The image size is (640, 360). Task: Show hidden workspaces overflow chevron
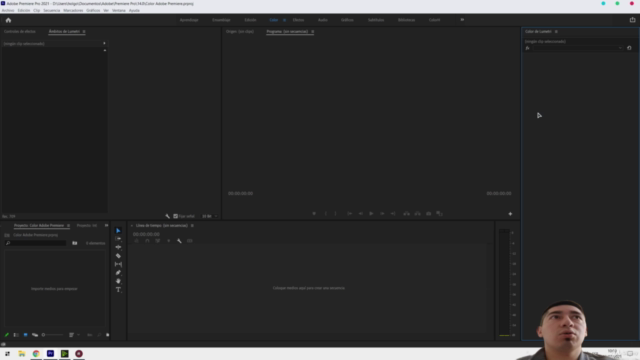tap(462, 20)
